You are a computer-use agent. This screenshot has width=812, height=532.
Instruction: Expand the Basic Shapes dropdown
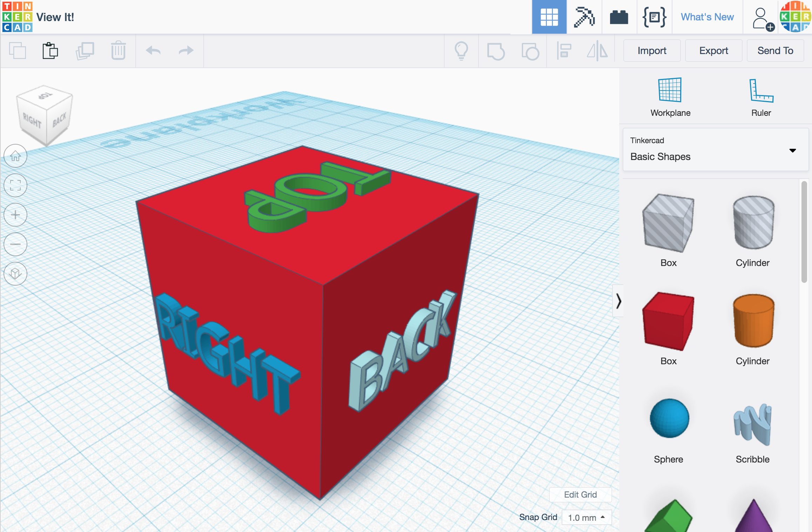(x=716, y=150)
